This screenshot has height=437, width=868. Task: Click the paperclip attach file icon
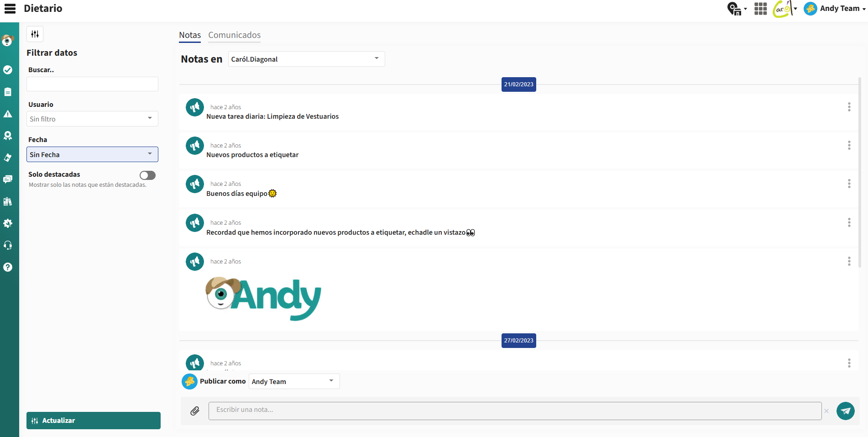[x=195, y=411]
